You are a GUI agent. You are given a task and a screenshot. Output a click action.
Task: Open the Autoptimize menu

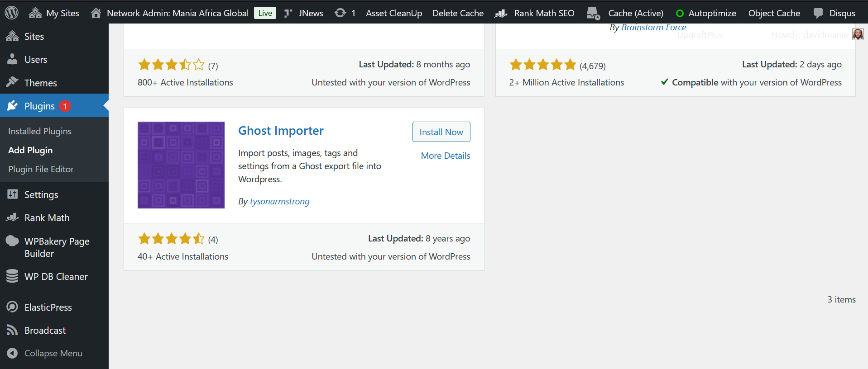coord(712,13)
